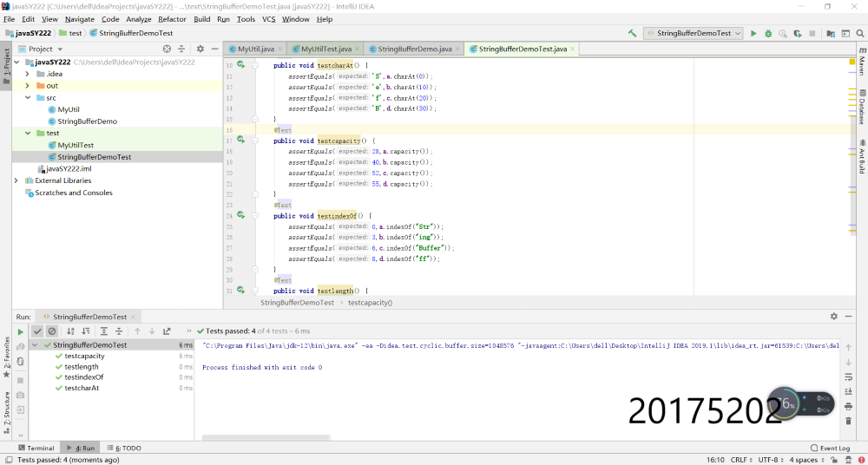Image resolution: width=868 pixels, height=465 pixels.
Task: Stop process via the Run sidebar square icon
Action: [21, 380]
